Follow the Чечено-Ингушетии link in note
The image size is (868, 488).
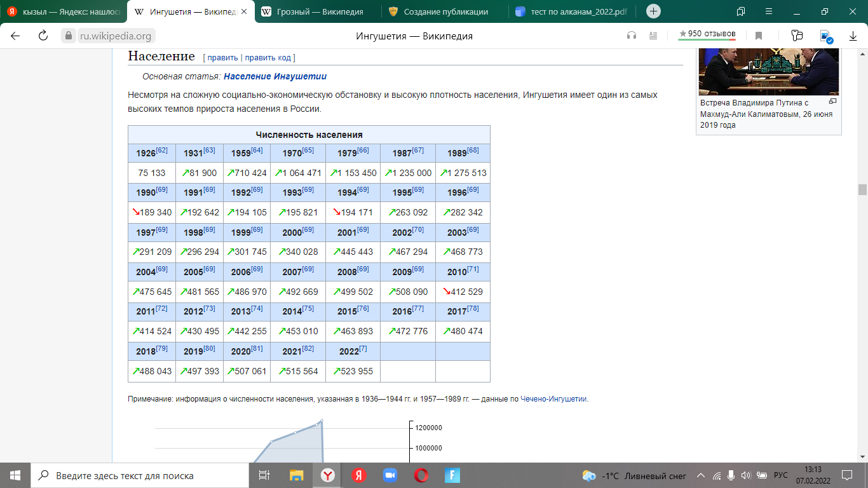pos(553,399)
